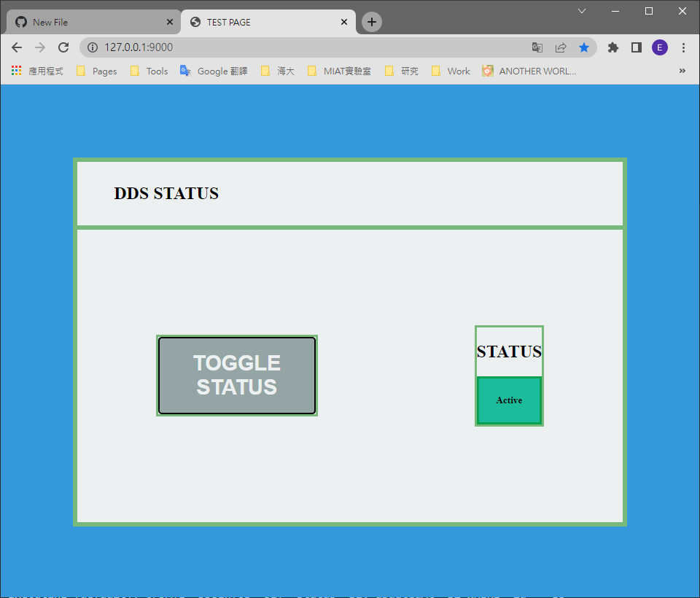Click the green Active status indicator

click(x=509, y=400)
